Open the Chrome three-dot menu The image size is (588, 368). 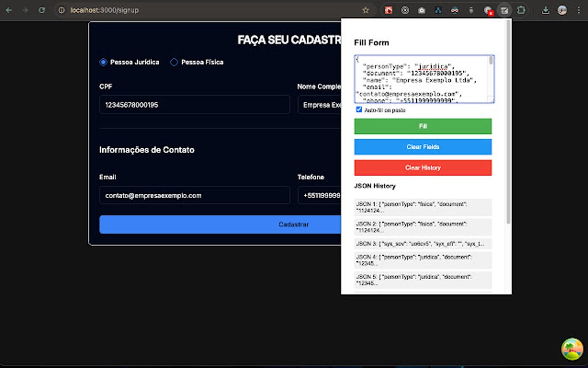pyautogui.click(x=578, y=10)
